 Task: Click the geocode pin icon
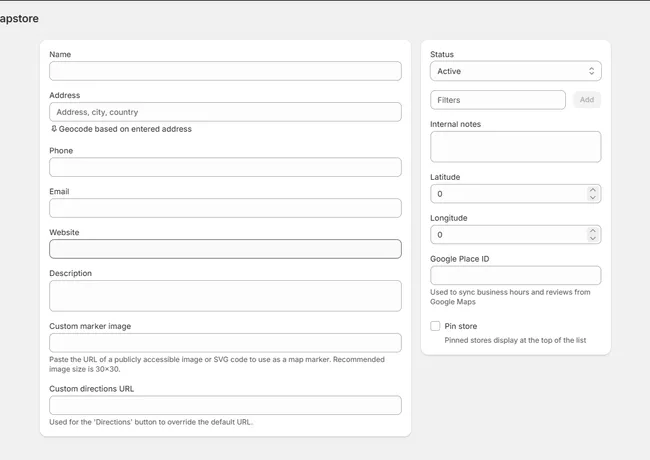pyautogui.click(x=54, y=129)
